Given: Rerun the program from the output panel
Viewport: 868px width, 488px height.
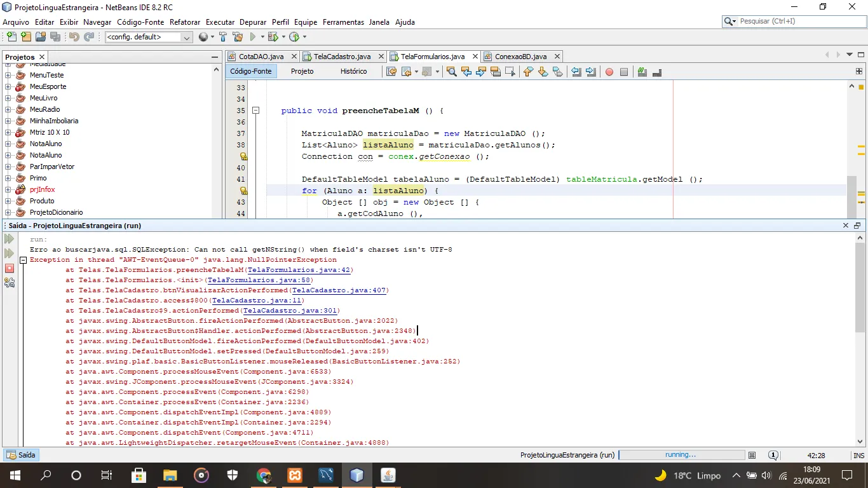Looking at the screenshot, I should click(x=9, y=239).
